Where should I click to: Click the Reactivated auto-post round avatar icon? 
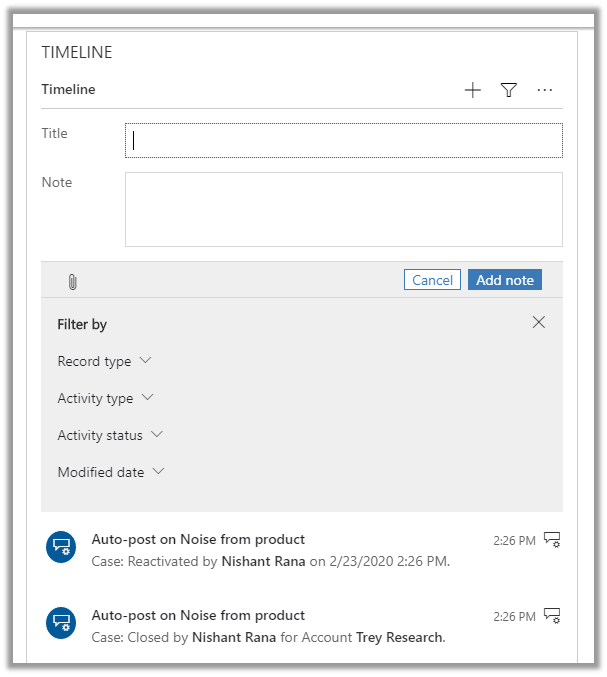[62, 547]
